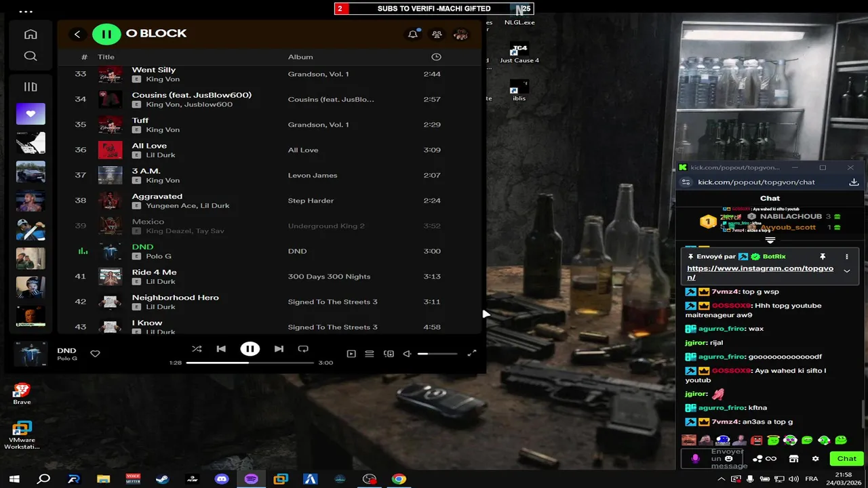
Task: Unpin message with the pin icon
Action: point(823,257)
